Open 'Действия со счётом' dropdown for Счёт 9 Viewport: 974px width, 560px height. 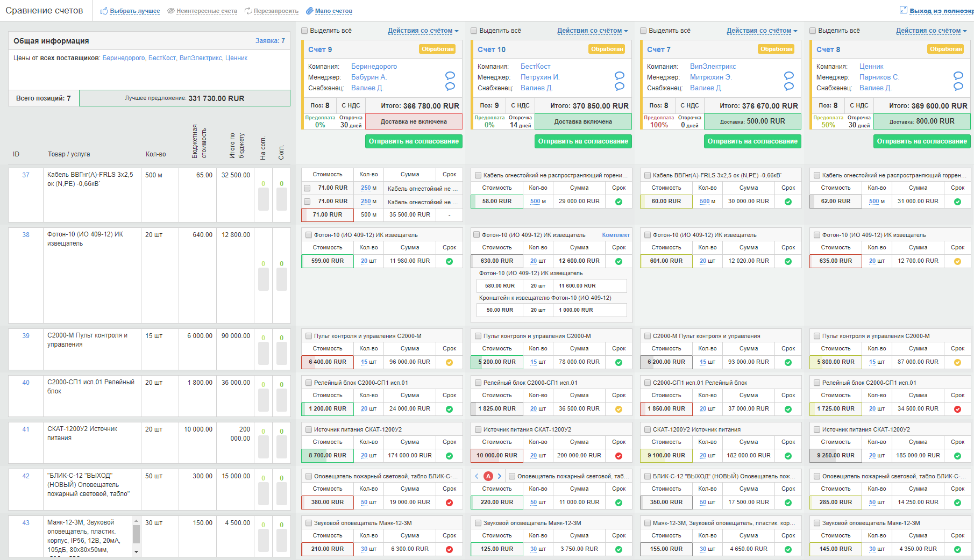(x=423, y=31)
